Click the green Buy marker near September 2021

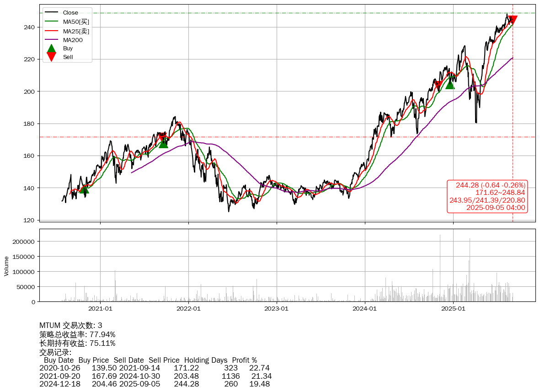pyautogui.click(x=163, y=143)
